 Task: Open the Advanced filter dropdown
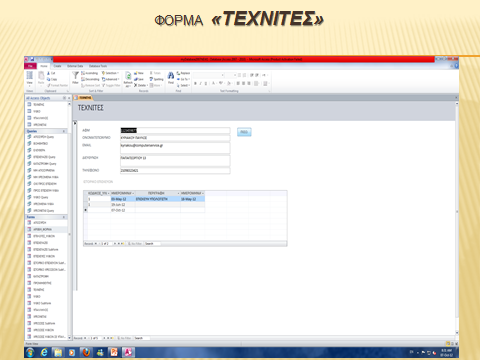(x=111, y=79)
